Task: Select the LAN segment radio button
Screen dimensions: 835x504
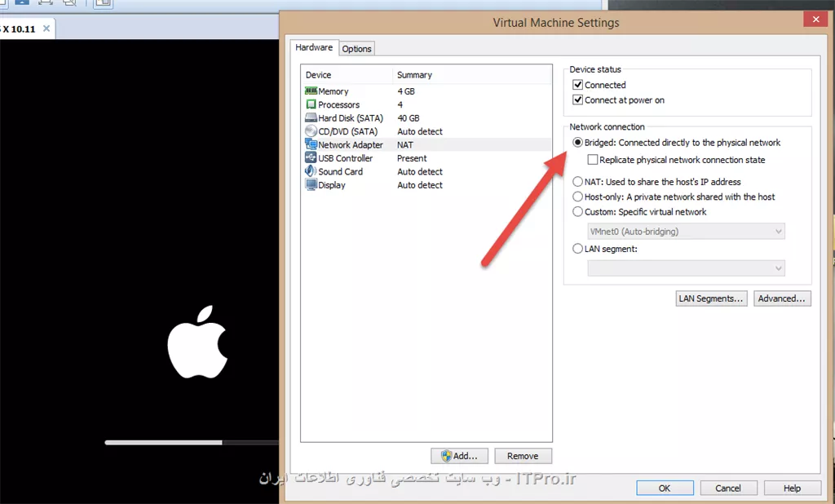Action: pos(578,248)
